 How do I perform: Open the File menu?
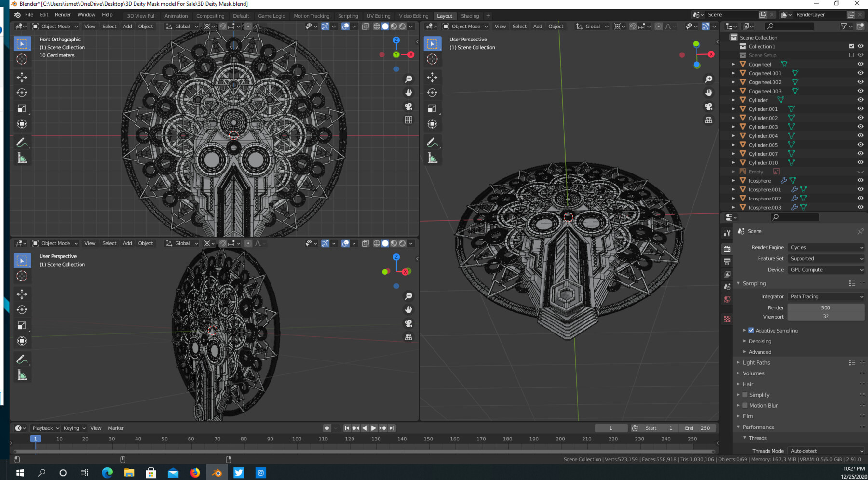(x=30, y=14)
